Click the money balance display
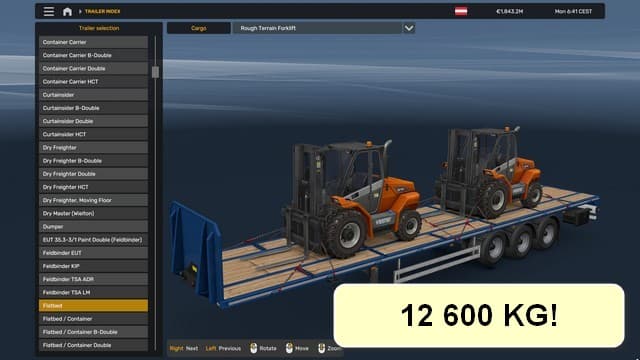The width and height of the screenshot is (640, 360). click(x=509, y=11)
